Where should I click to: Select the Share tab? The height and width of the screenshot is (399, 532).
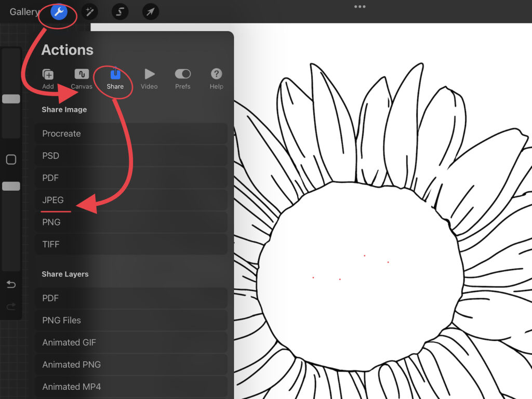(x=115, y=79)
